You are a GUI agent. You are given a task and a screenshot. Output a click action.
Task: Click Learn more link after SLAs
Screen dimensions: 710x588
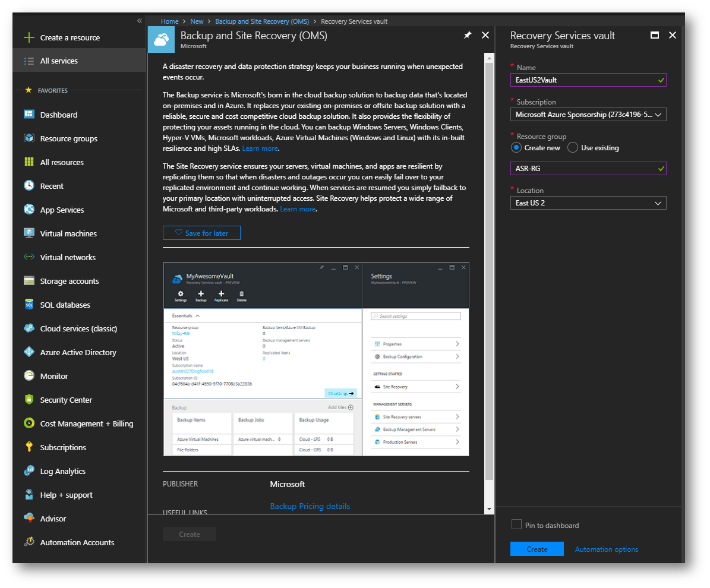point(260,148)
